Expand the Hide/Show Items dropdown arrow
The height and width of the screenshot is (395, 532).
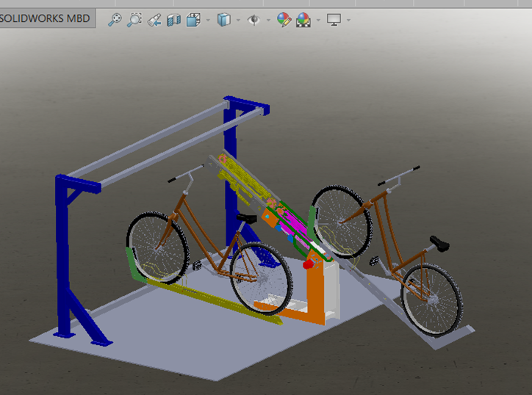[268, 20]
